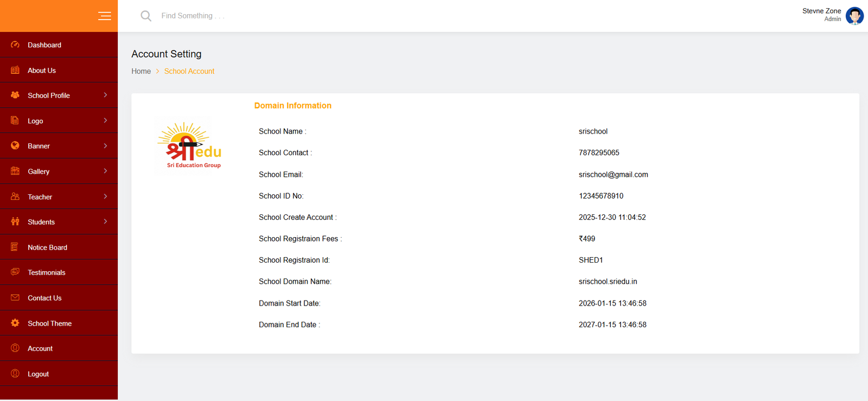Click the Teacher icon in the sidebar
868x401 pixels.
coord(15,196)
